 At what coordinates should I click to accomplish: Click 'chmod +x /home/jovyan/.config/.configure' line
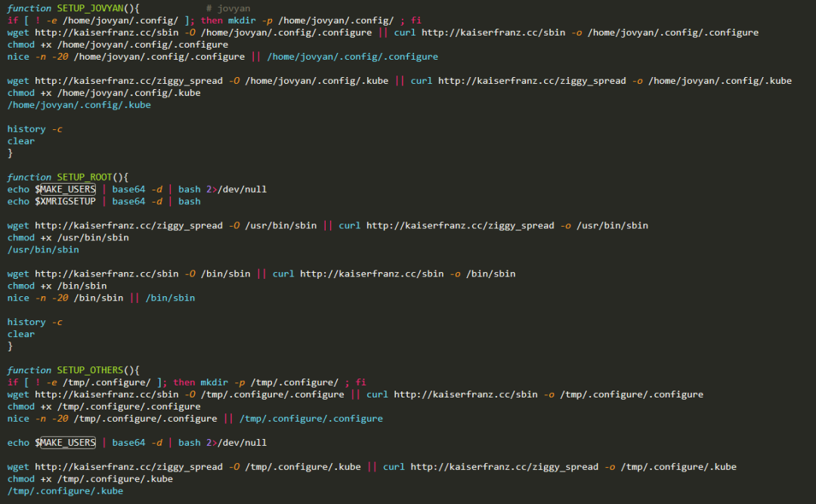pyautogui.click(x=118, y=45)
